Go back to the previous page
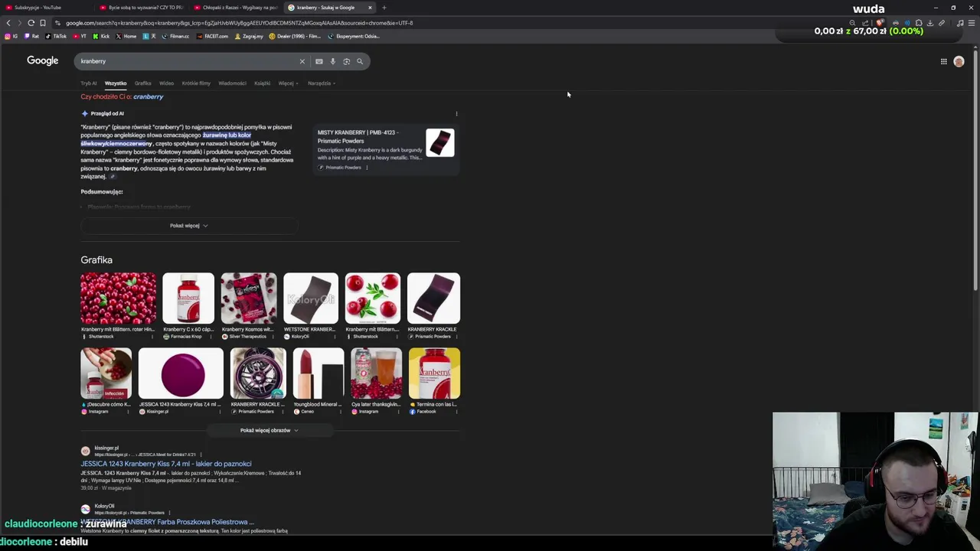 pos(8,23)
